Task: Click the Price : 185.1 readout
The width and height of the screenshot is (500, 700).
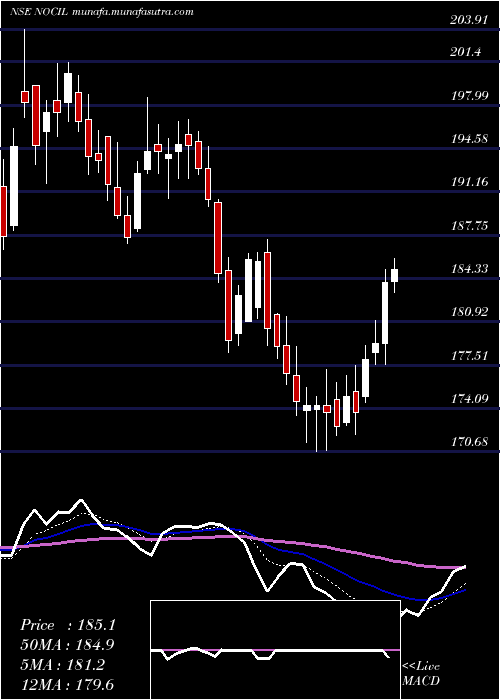Action: pos(68,625)
